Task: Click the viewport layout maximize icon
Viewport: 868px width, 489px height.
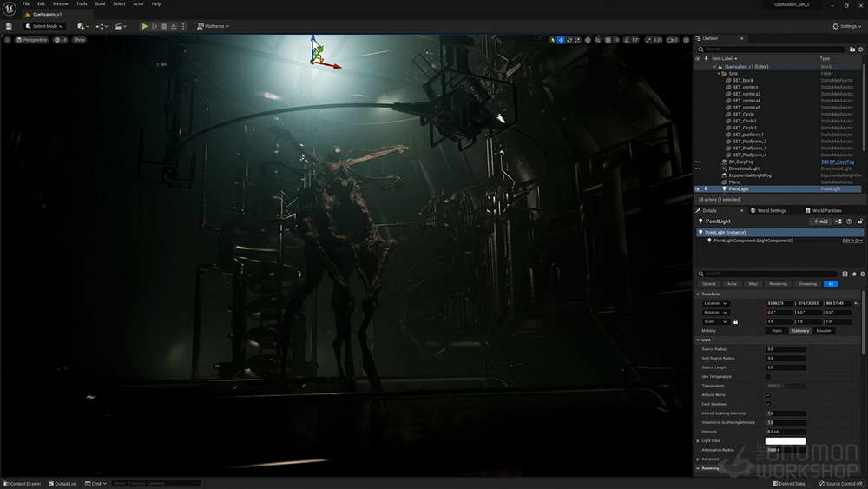Action: pos(687,40)
